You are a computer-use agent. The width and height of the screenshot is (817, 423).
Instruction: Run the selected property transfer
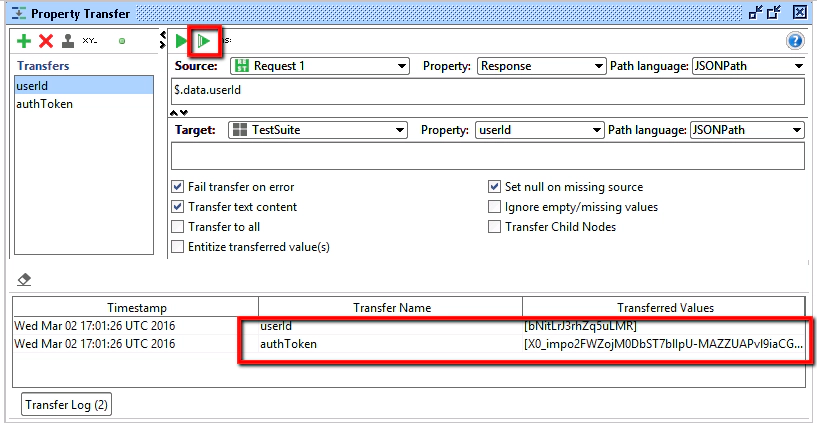tap(181, 41)
